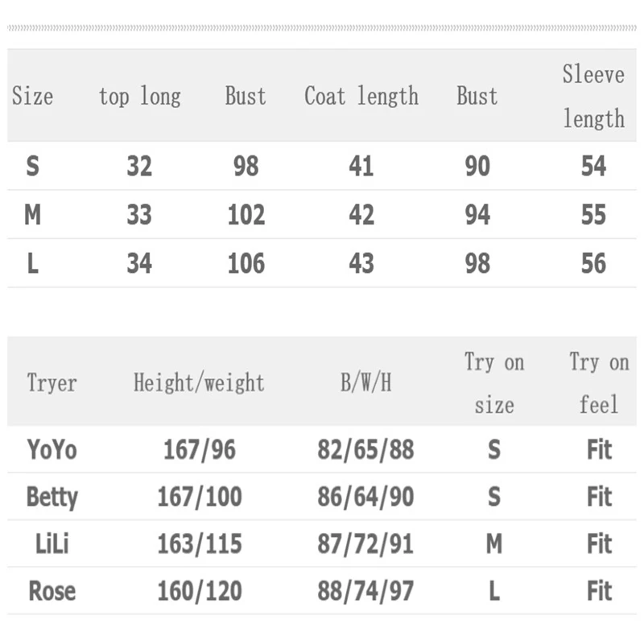Viewport: 644px width, 644px height.
Task: Select the YoYo tryer name
Action: 52,449
